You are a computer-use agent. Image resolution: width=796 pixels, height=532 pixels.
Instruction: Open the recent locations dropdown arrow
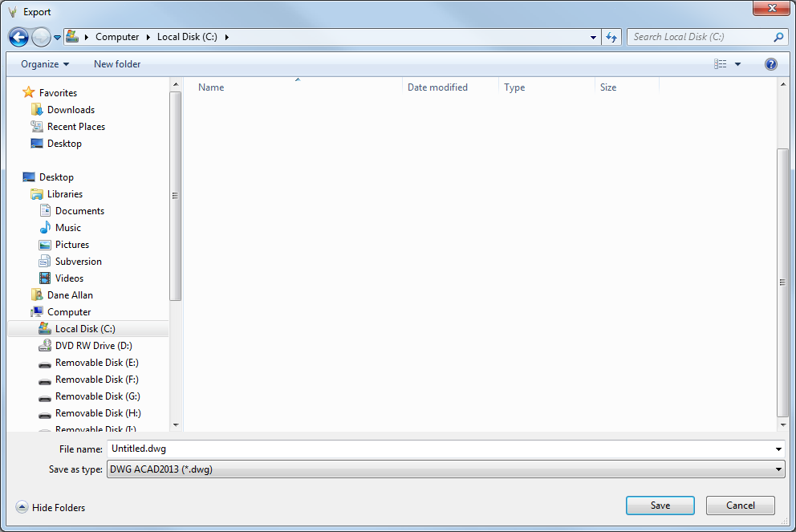click(57, 38)
